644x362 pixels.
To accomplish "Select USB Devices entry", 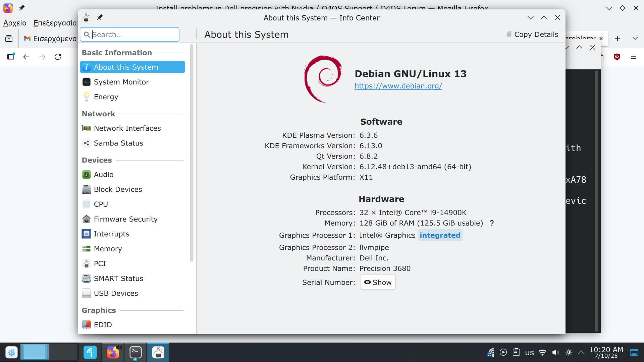I will coord(116,293).
